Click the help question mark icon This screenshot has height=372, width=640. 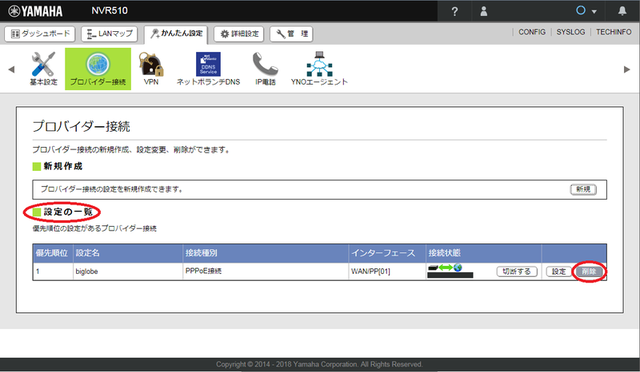pos(455,11)
